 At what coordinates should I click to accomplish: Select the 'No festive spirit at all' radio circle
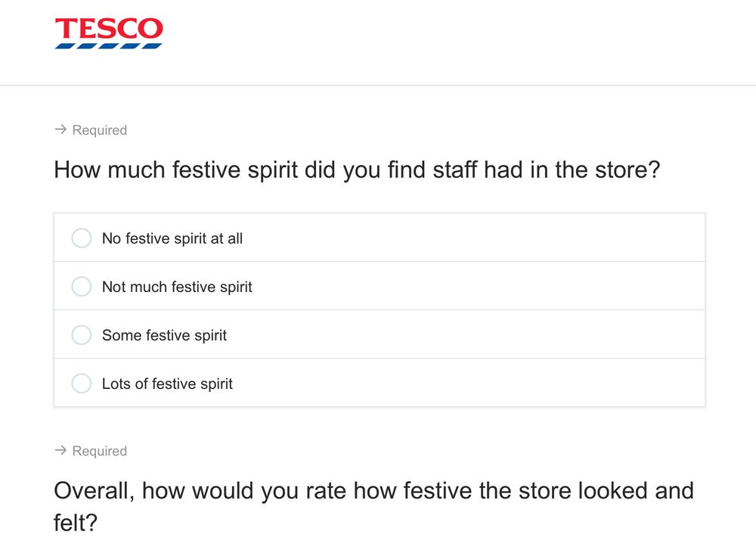[82, 238]
